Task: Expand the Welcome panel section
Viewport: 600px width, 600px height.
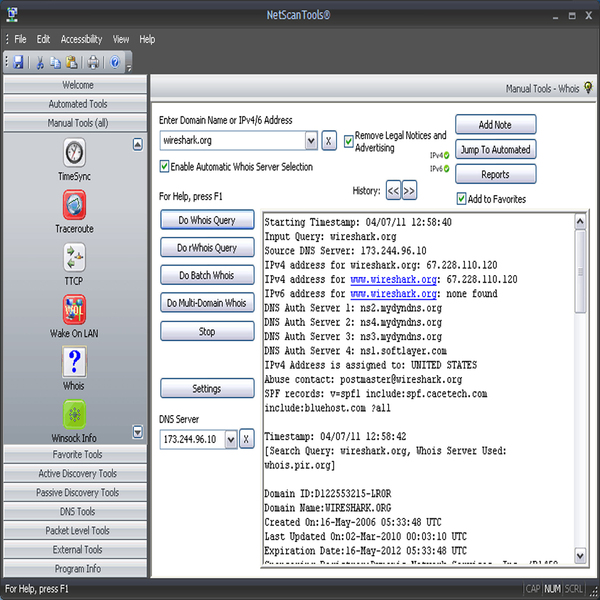Action: click(x=75, y=85)
